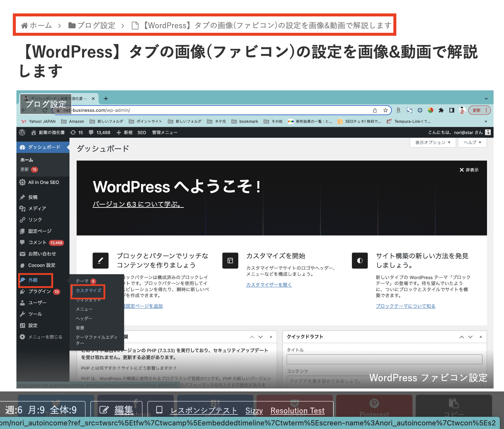Toggle the side panel icon
Image resolution: width=504 pixels, height=429 pixels.
coord(452,110)
